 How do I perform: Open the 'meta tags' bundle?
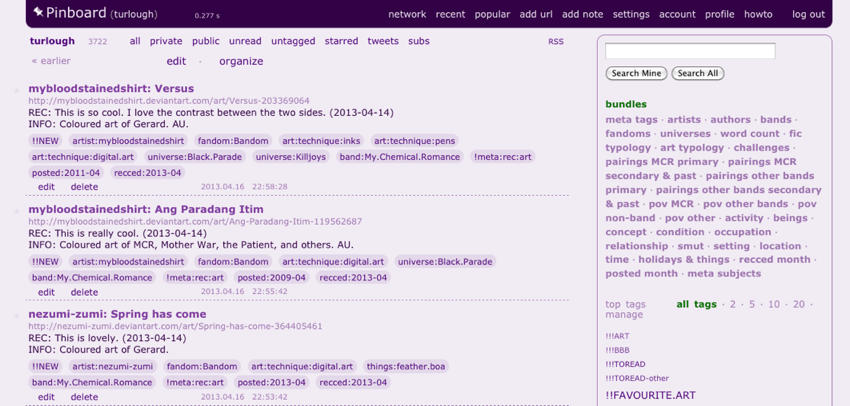pos(631,120)
